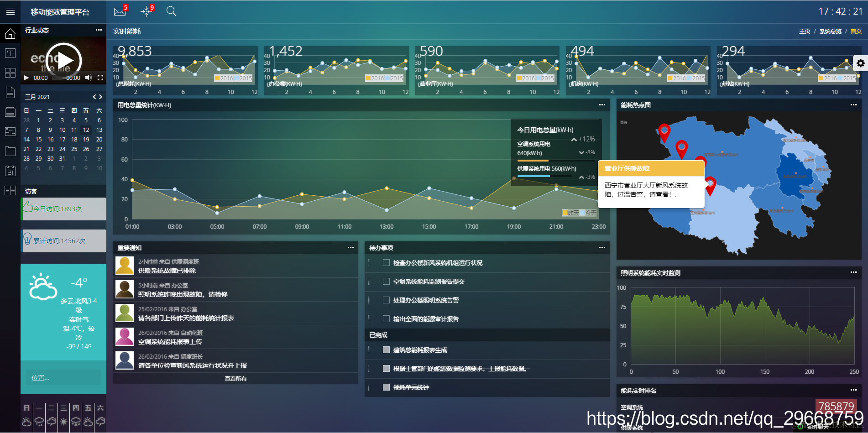Open the four-squares grid icon in the sidebar
This screenshot has width=868, height=433.
10,73
